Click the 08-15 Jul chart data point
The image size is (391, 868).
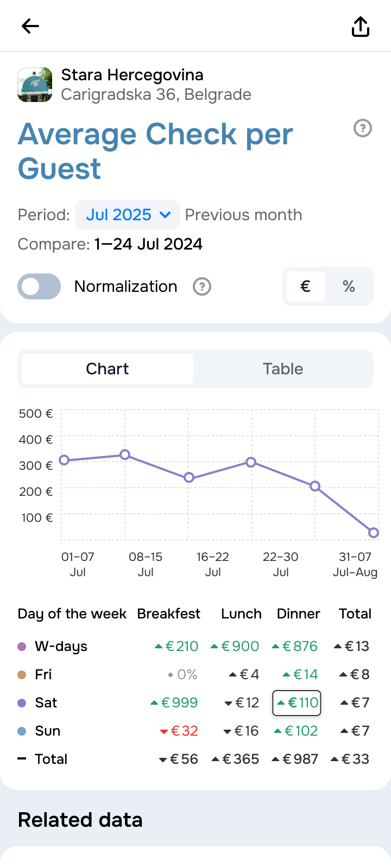pyautogui.click(x=125, y=455)
